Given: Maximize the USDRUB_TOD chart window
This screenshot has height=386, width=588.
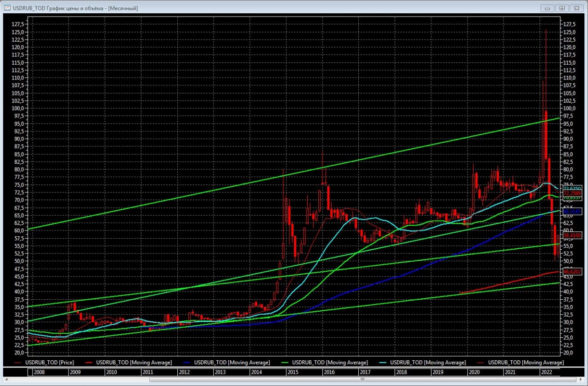Looking at the screenshot, I should click(562, 8).
